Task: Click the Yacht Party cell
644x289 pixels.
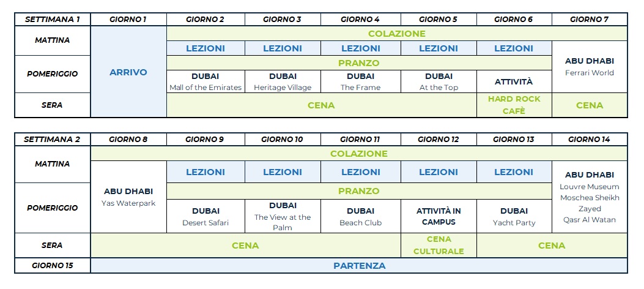Action: coord(514,216)
